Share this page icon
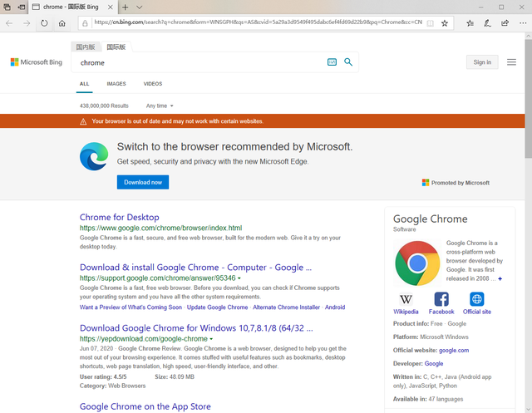This screenshot has height=413, width=532. (505, 23)
